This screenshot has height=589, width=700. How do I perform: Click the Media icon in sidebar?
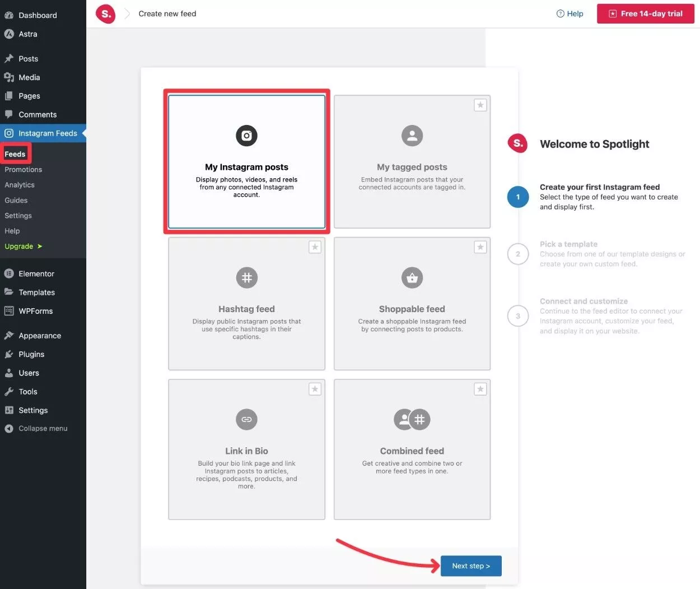[x=9, y=77]
